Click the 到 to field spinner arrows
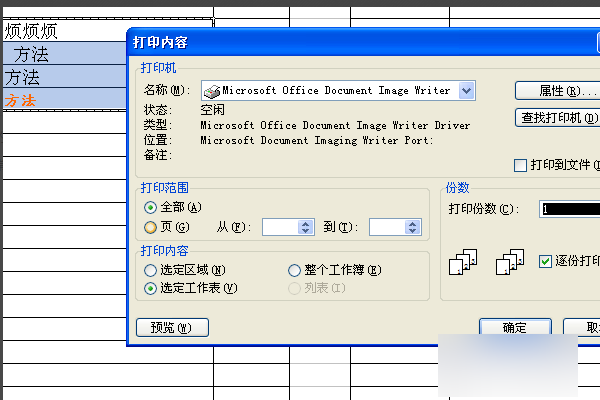The image size is (600, 400). (x=413, y=227)
